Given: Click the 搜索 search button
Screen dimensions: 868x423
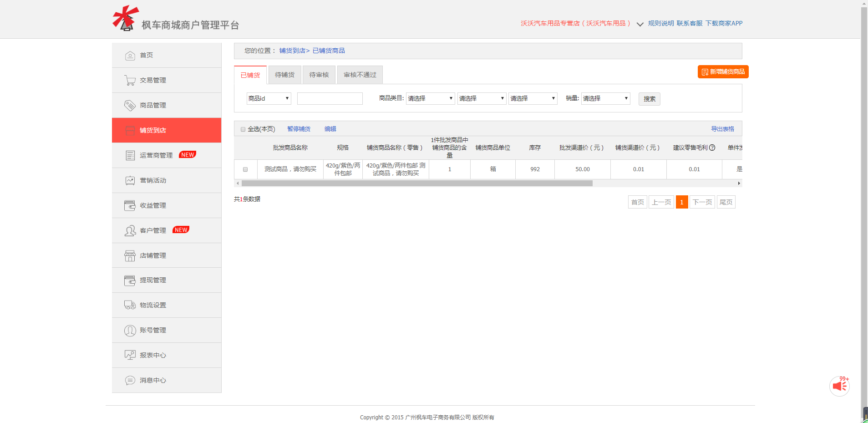Looking at the screenshot, I should [x=649, y=99].
